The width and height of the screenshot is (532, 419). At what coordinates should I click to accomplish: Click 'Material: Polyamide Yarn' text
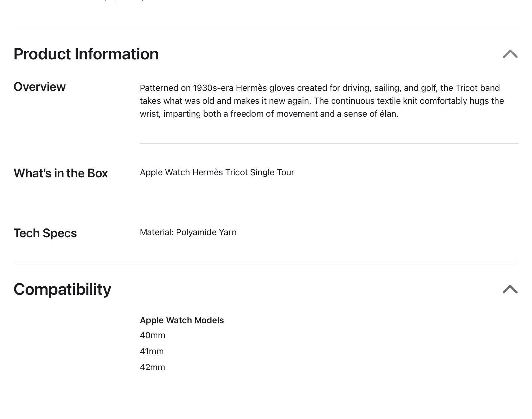pyautogui.click(x=188, y=232)
